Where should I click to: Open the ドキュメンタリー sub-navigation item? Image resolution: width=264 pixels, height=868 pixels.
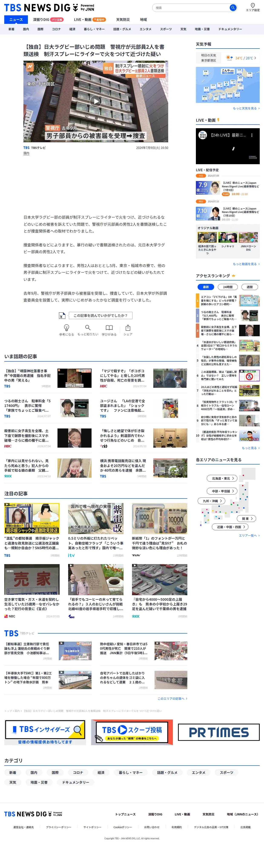[230, 29]
